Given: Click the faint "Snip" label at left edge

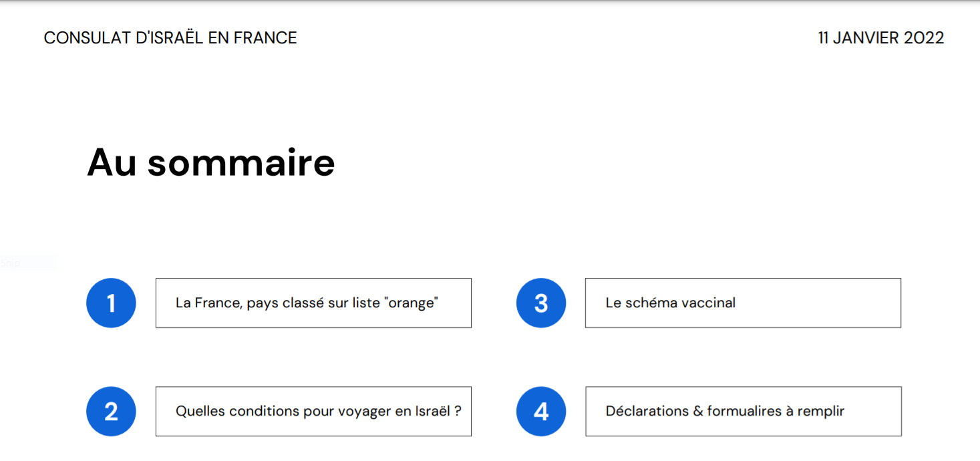Looking at the screenshot, I should coord(10,263).
